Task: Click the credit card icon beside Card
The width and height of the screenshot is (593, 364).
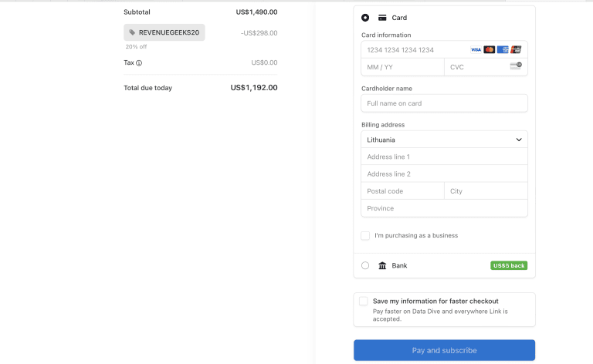Action: 382,18
